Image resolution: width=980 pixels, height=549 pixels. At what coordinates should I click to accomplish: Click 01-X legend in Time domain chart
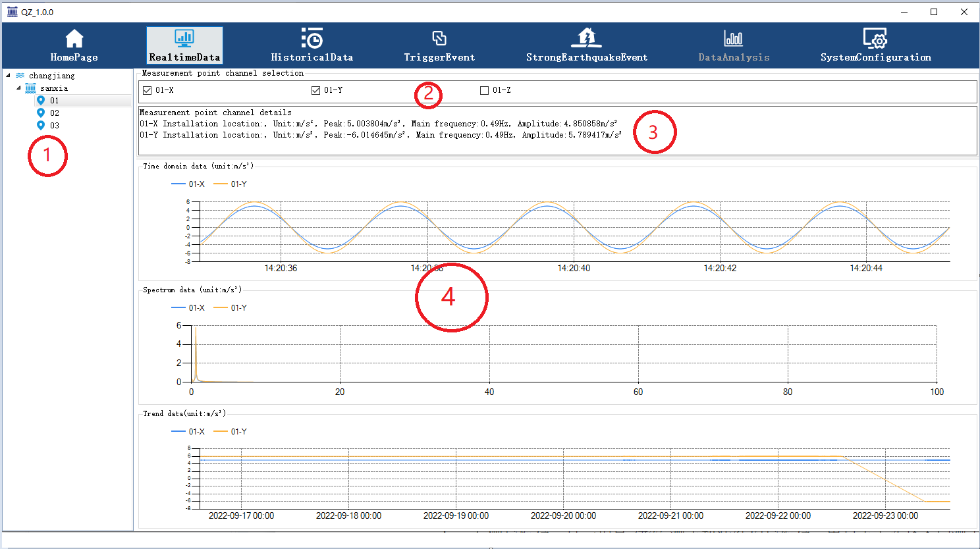click(x=188, y=184)
